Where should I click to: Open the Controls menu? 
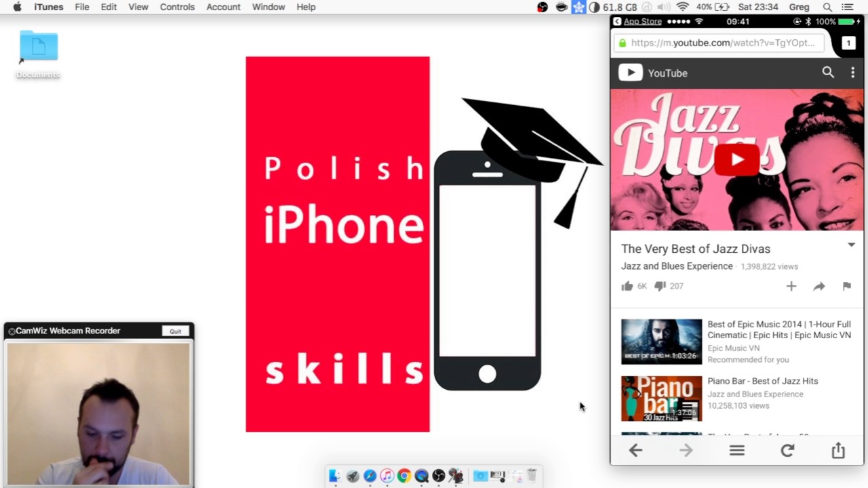tap(178, 7)
